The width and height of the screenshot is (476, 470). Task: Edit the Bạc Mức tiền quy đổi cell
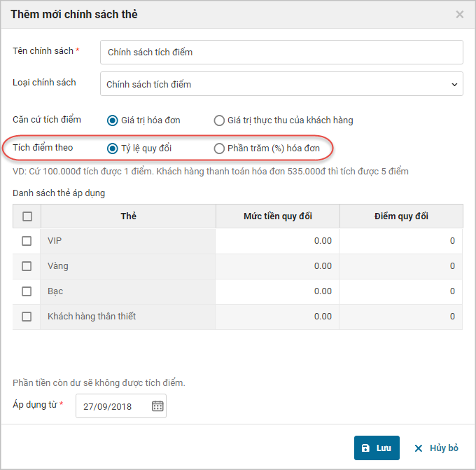[278, 291]
